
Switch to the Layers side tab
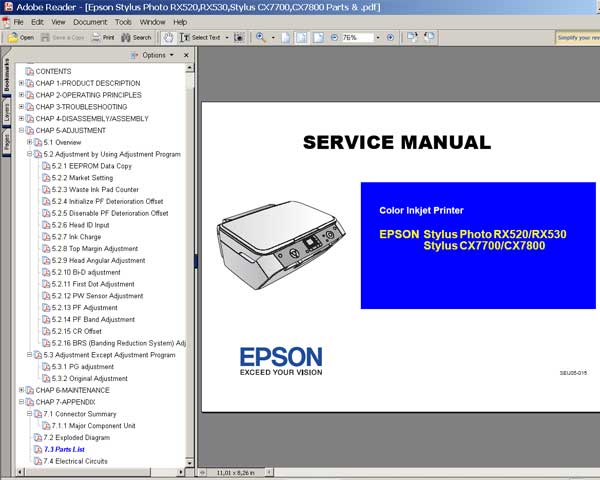pos(7,113)
